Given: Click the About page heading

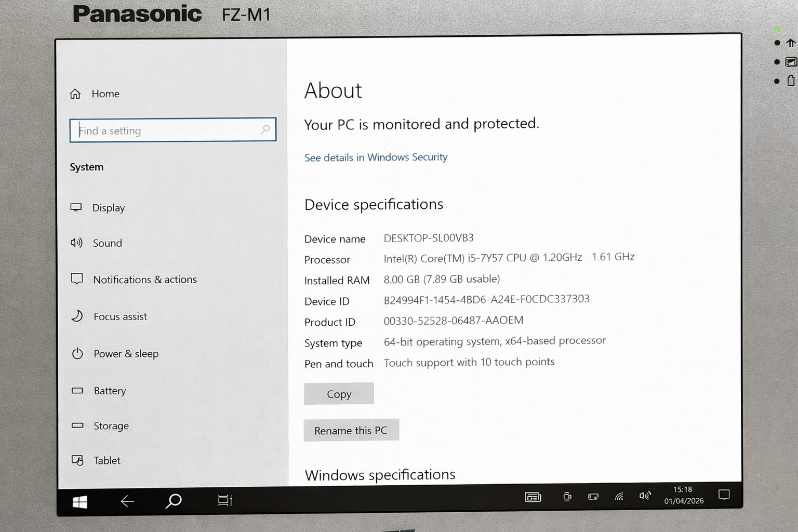Looking at the screenshot, I should click(333, 90).
